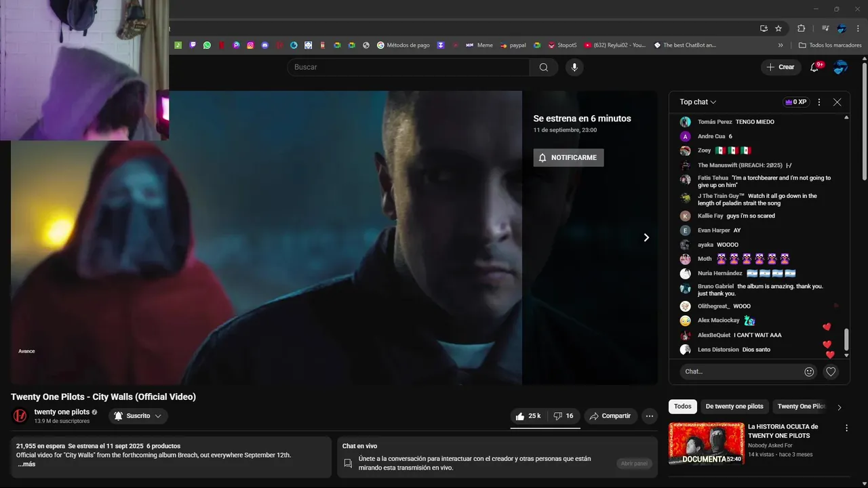Click NOTIFICARME premiere reminder button
The width and height of the screenshot is (868, 488).
click(568, 157)
